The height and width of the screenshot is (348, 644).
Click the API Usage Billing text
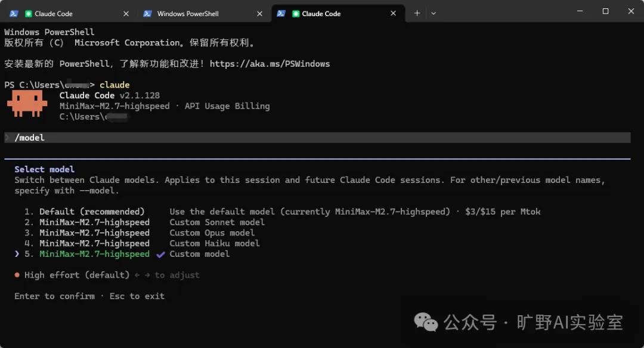pyautogui.click(x=227, y=106)
